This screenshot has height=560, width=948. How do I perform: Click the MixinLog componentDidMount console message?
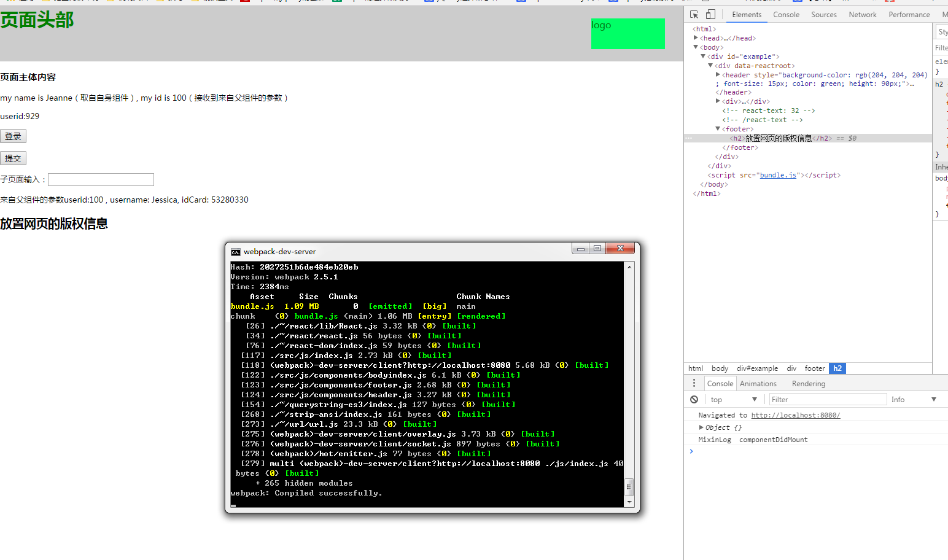tap(753, 440)
